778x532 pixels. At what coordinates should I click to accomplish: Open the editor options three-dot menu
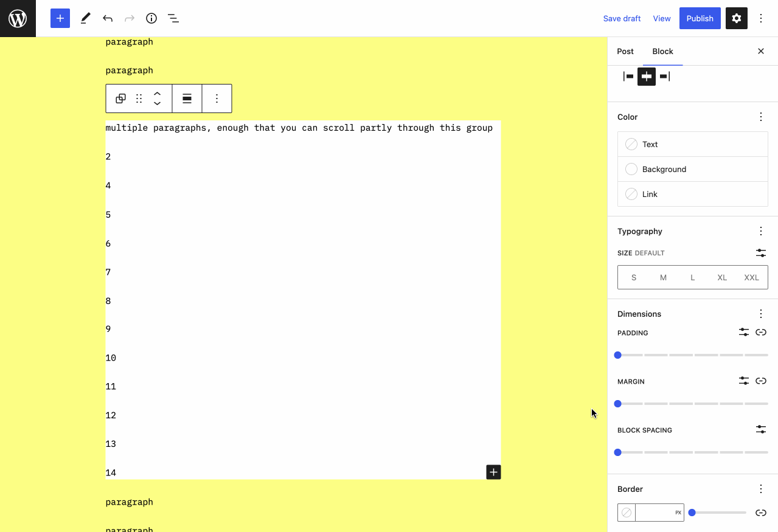point(761,18)
